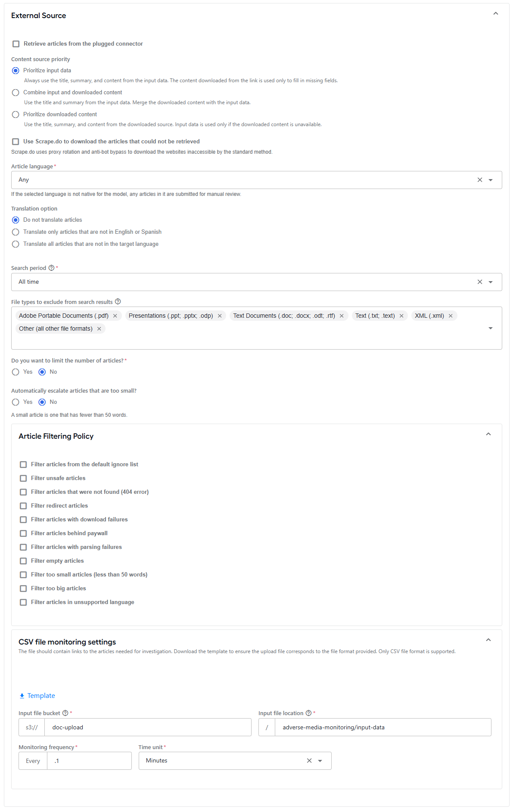Click the Search period help icon
The height and width of the screenshot is (812, 513).
(x=52, y=268)
